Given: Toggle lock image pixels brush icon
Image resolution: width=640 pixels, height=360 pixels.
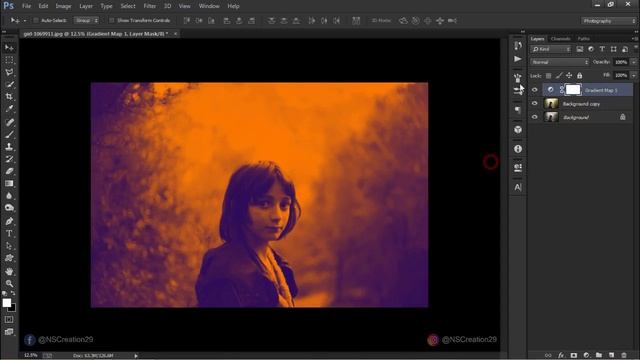Looking at the screenshot, I should 559,76.
